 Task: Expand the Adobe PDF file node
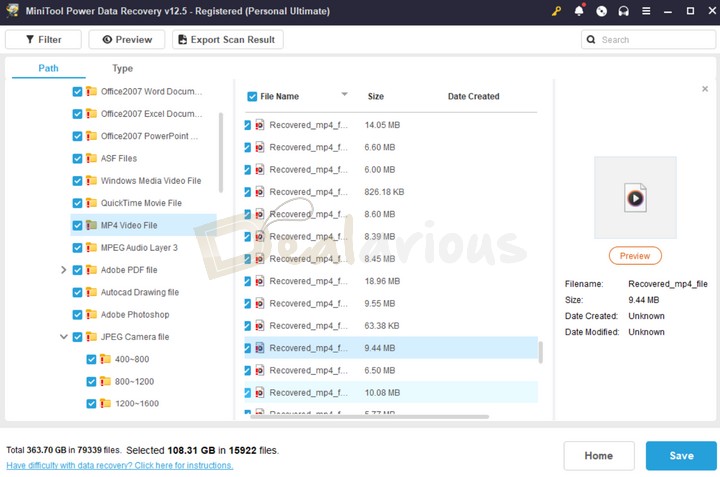pyautogui.click(x=63, y=270)
